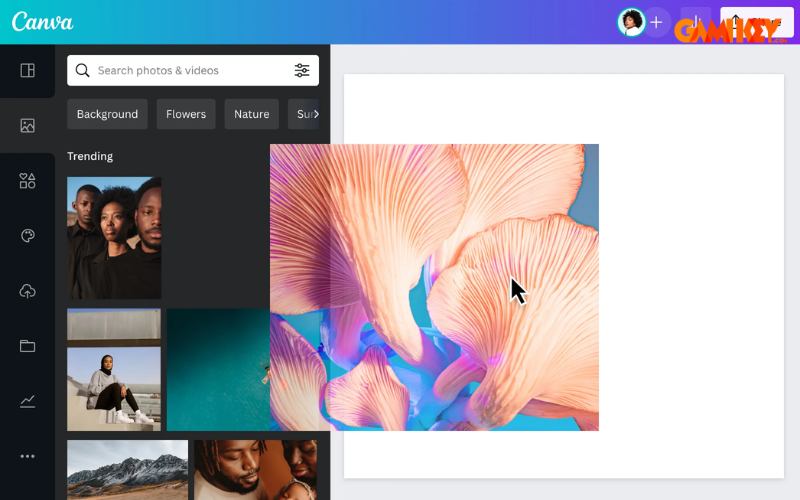The image size is (800, 500).
Task: Open the Templates panel icon in sidebar
Action: [28, 70]
